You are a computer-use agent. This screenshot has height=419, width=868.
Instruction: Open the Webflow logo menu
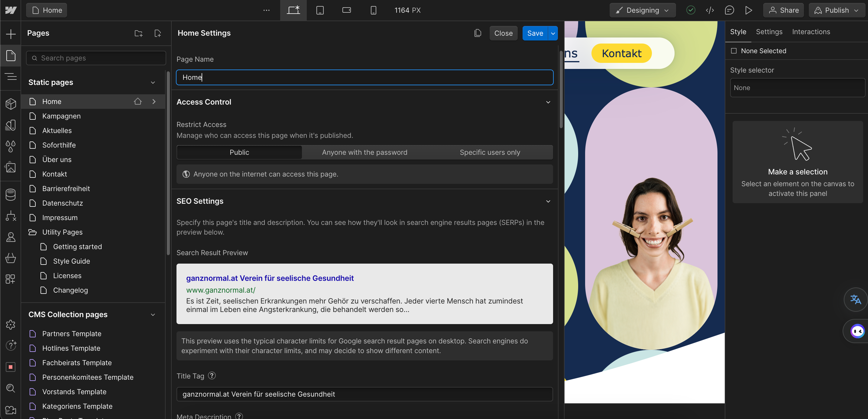[x=11, y=10]
